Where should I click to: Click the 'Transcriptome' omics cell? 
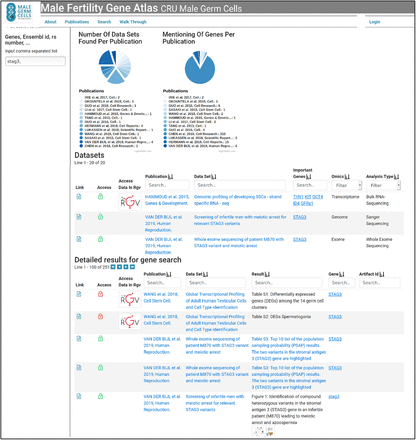click(x=345, y=197)
